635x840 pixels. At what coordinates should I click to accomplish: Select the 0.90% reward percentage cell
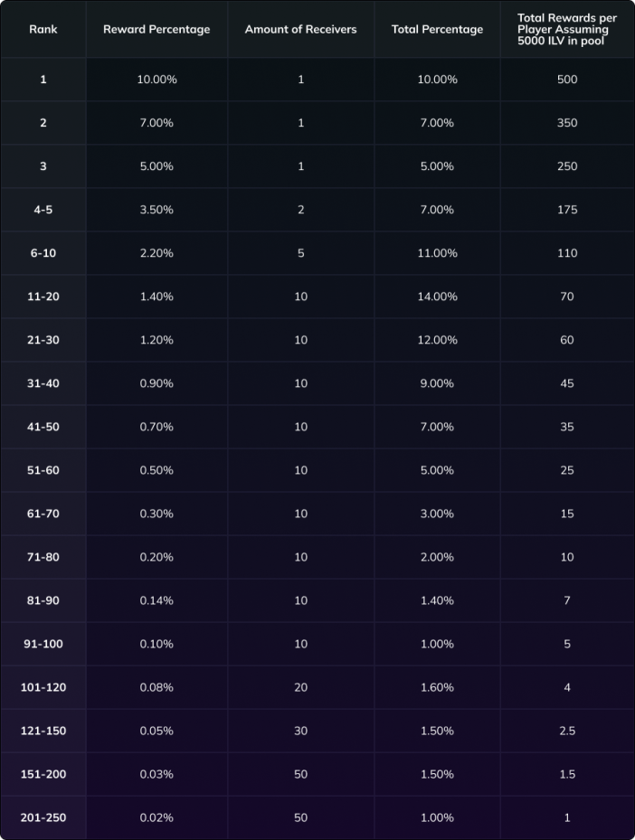coord(156,383)
